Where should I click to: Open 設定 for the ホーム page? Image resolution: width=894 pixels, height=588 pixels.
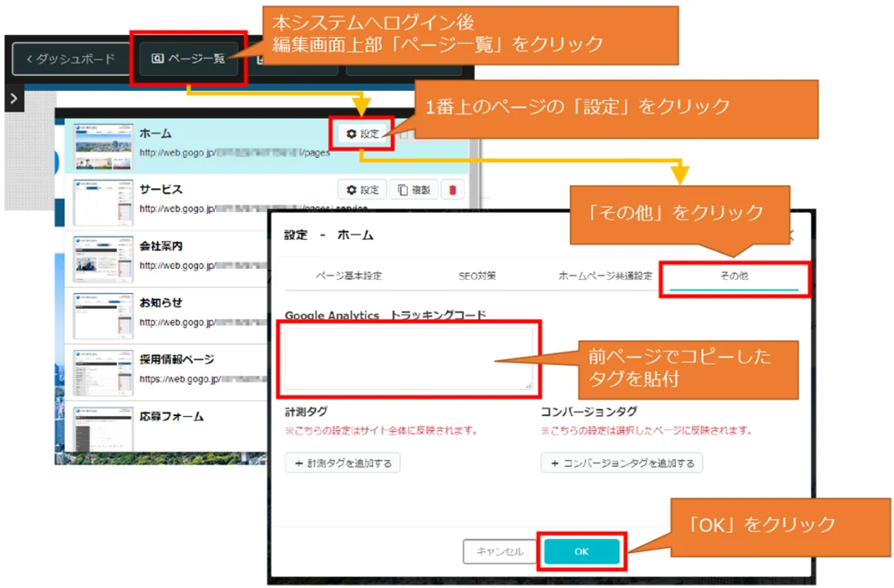(x=361, y=133)
